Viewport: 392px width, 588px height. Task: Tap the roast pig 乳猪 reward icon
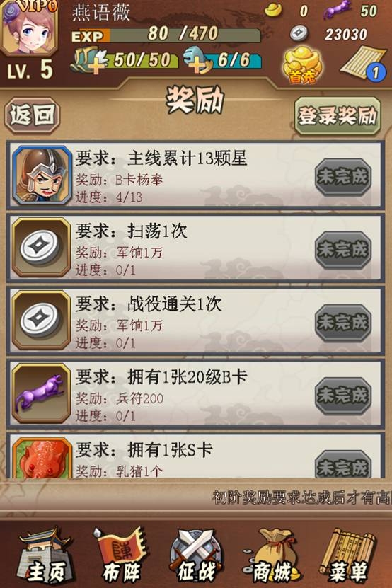[x=42, y=458]
